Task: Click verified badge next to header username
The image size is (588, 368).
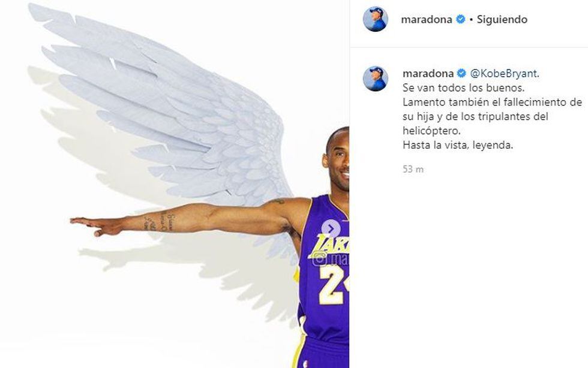Action: 461,19
